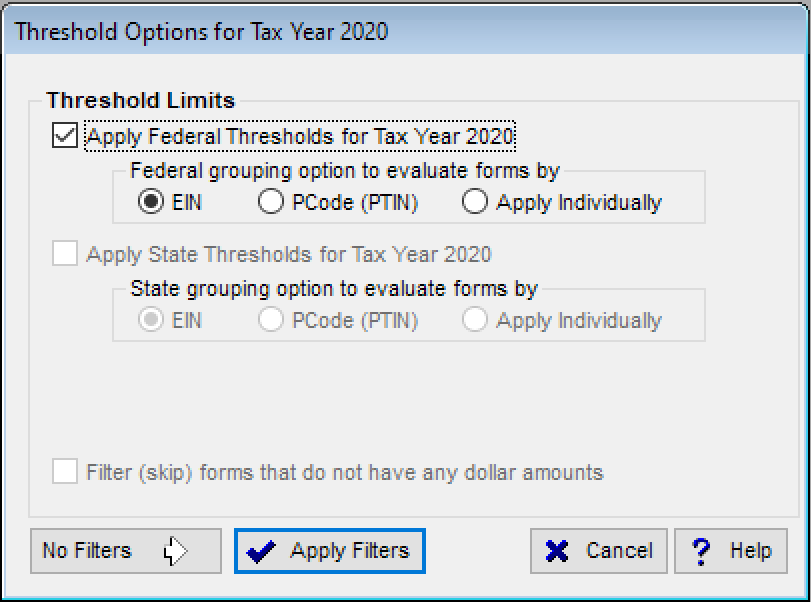This screenshot has height=602, width=811.
Task: Click the checkmark icon on Apply Filters
Action: (261, 551)
